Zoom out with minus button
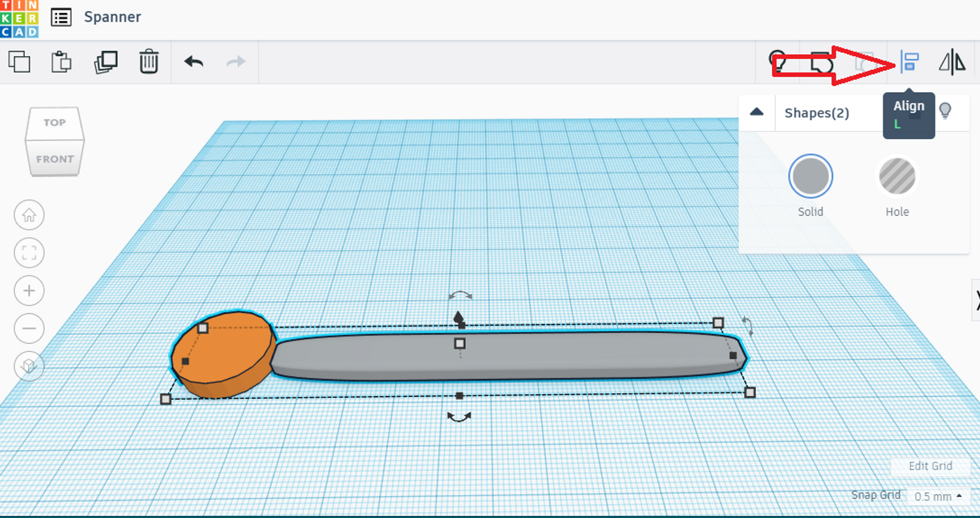Screen dimensions: 980x518 29,328
